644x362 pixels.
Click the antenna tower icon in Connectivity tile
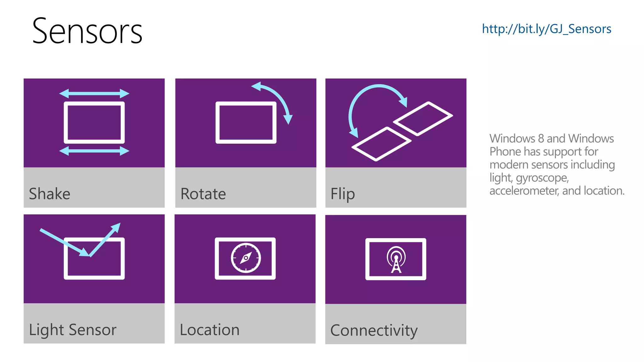pyautogui.click(x=396, y=260)
